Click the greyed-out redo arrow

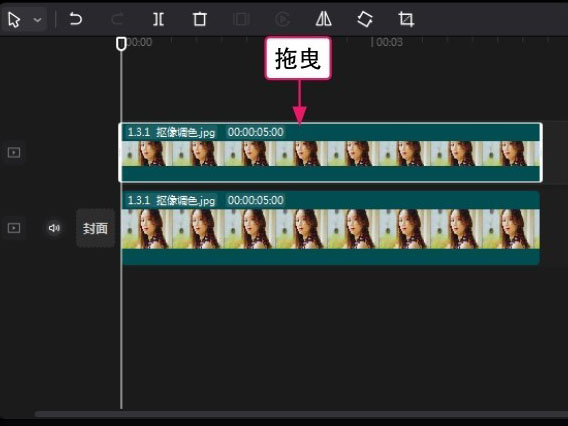(x=117, y=19)
